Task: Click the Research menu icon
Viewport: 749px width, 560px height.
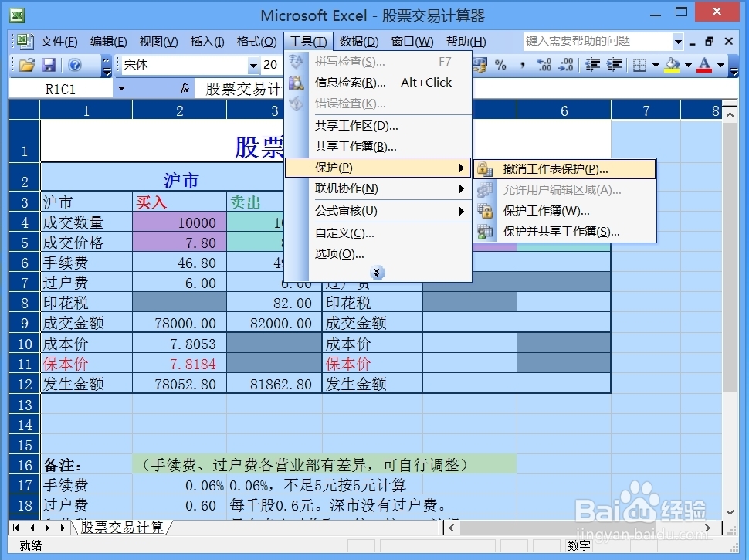Action: (297, 83)
